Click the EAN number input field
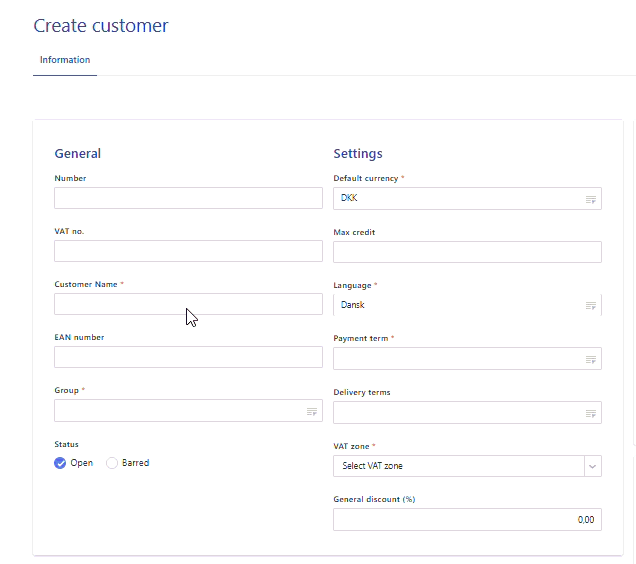 pyautogui.click(x=188, y=357)
